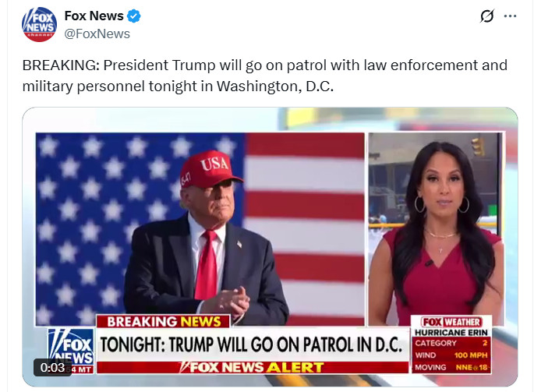Image resolution: width=534 pixels, height=392 pixels.
Task: Click the Fox Weather logo
Action: coord(451,322)
